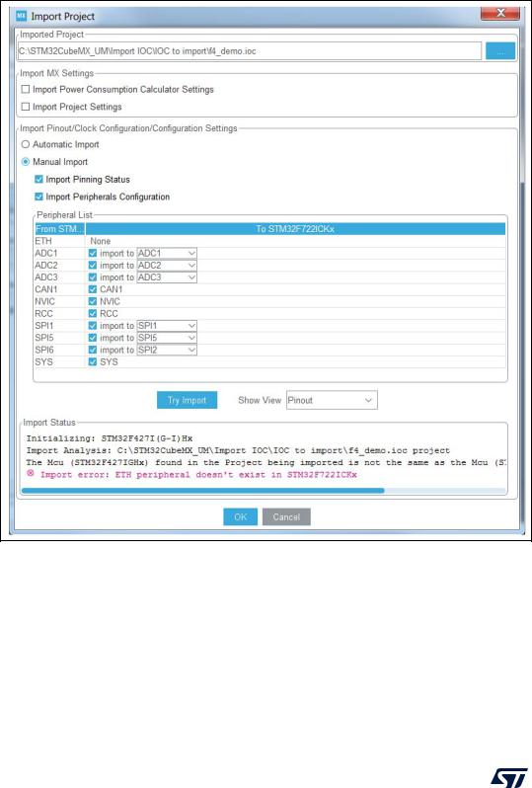
Task: Toggle the SPI5 import checkbox
Action: (x=93, y=338)
